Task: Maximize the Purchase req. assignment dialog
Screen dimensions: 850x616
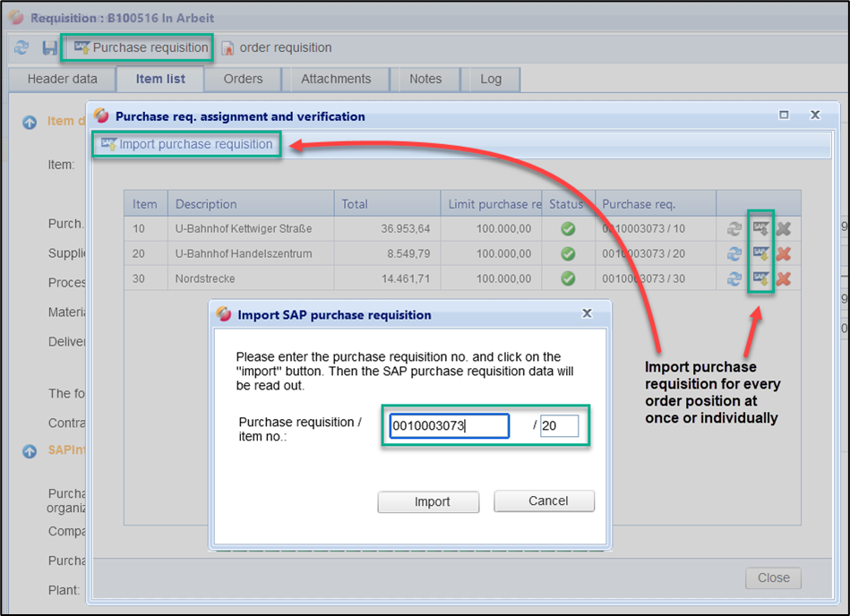Action: click(x=784, y=115)
